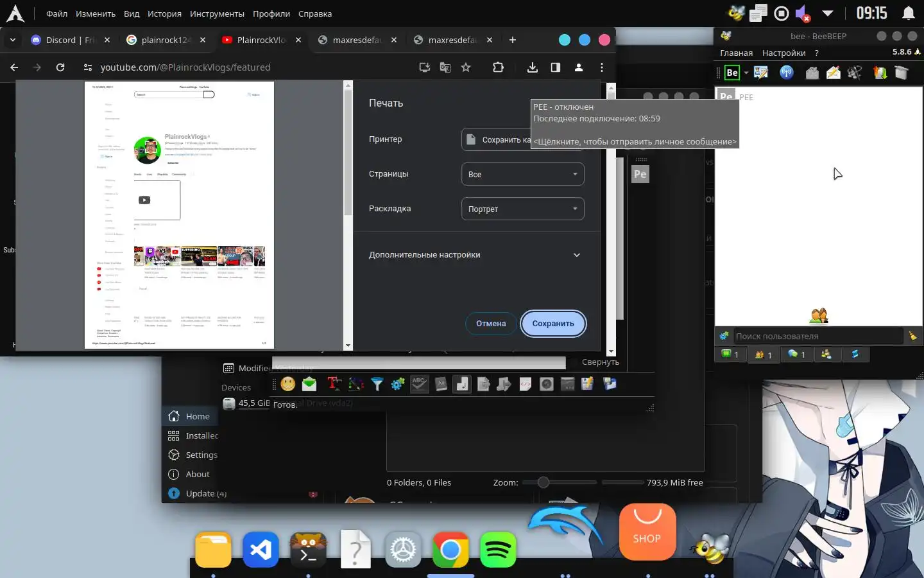Select Update (4) in the sidebar

point(196,493)
